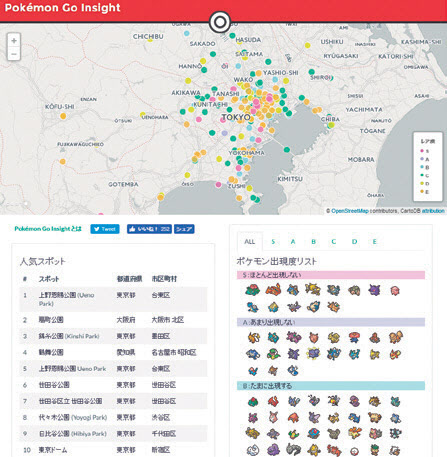Select the first sprite in S tier second row
The width and height of the screenshot is (447, 457).
(253, 306)
